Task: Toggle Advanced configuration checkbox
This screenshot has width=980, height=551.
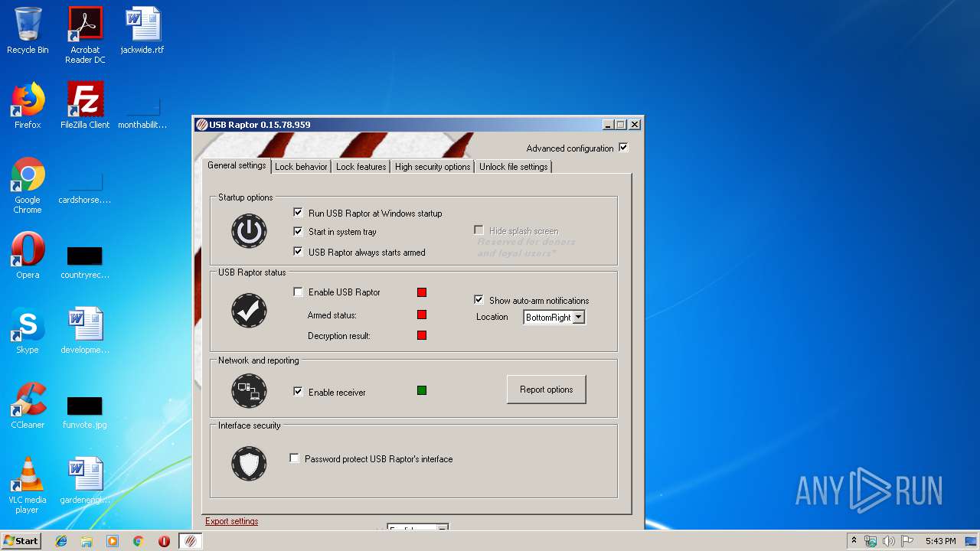Action: [x=623, y=147]
